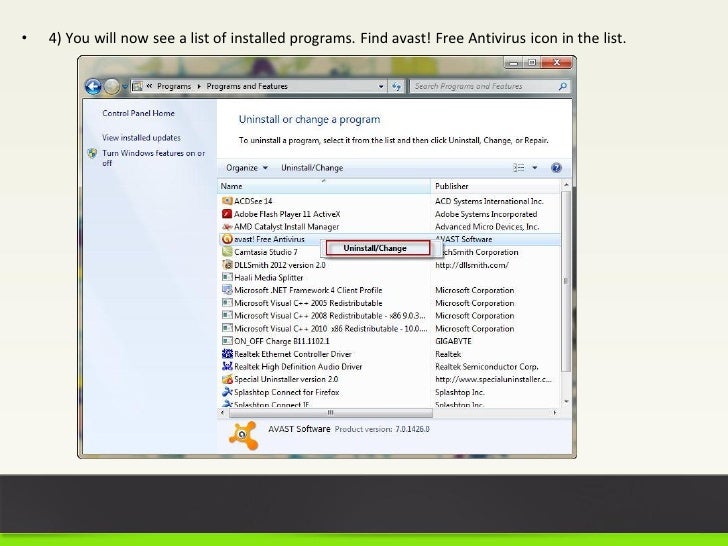Open the Organize dropdown menu
This screenshot has width=728, height=546.
point(247,168)
